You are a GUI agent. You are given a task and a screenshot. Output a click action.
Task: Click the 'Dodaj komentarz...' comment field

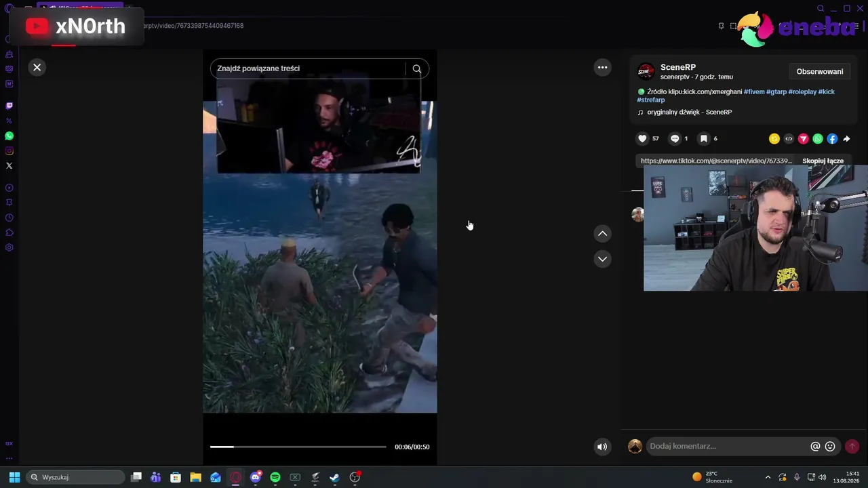tap(726, 447)
